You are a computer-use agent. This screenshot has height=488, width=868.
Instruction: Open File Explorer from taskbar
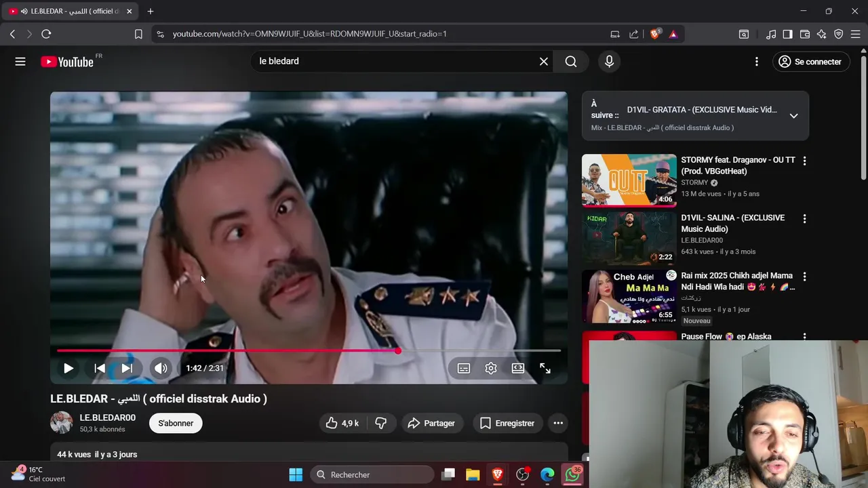point(473,475)
